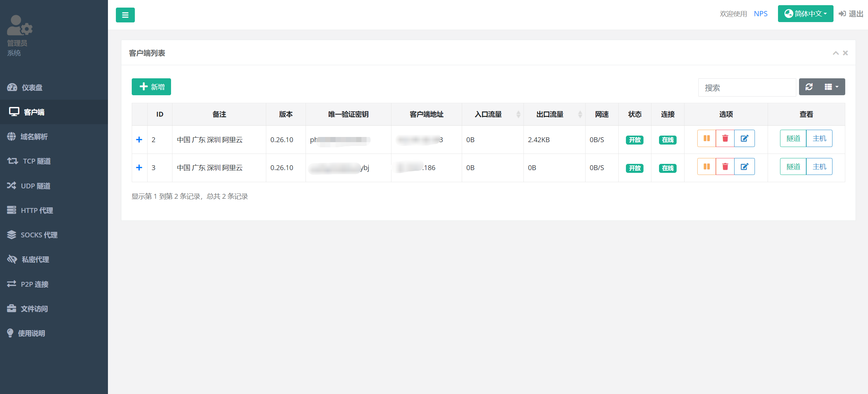Open the 简体中文 language dropdown
Image resolution: width=868 pixels, height=394 pixels.
pos(805,14)
